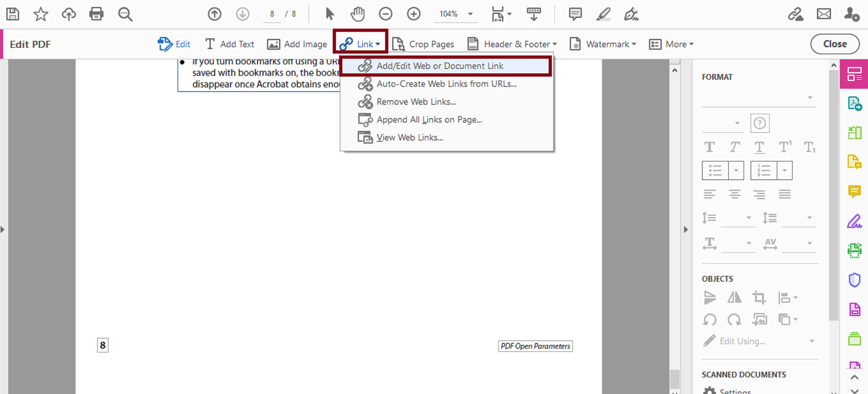This screenshot has width=868, height=394.
Task: Toggle underline text style
Action: pos(759,147)
